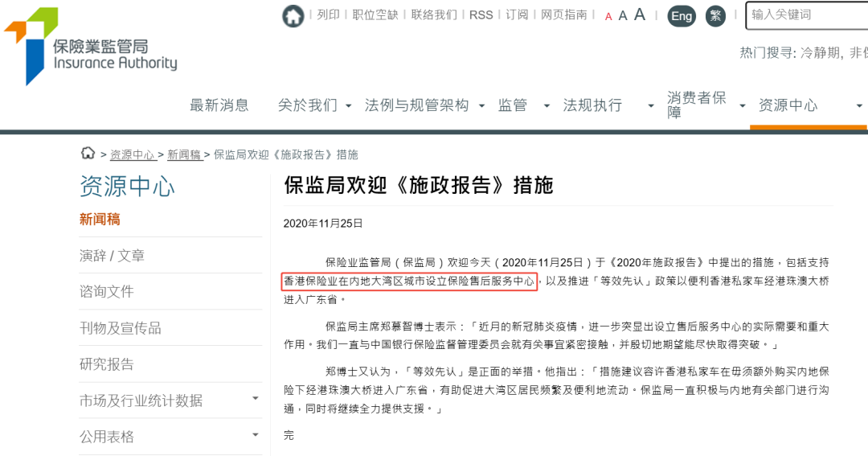
Task: Expand the 市场及行业统计数据 sidebar arrow
Action: [x=256, y=398]
